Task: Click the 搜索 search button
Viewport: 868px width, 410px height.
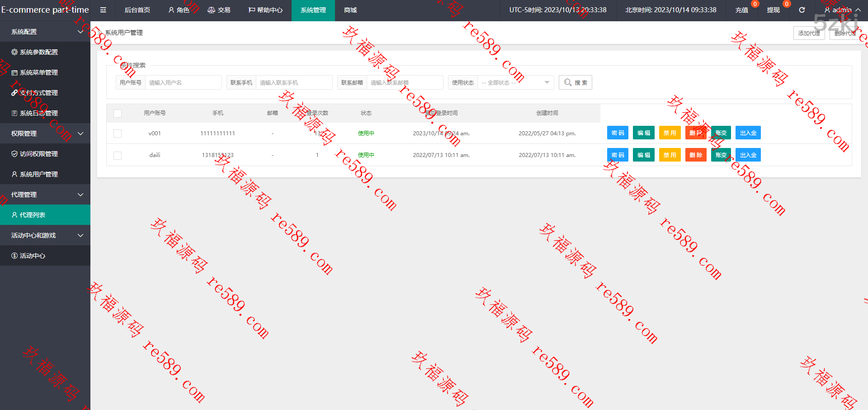Action: pyautogui.click(x=575, y=82)
